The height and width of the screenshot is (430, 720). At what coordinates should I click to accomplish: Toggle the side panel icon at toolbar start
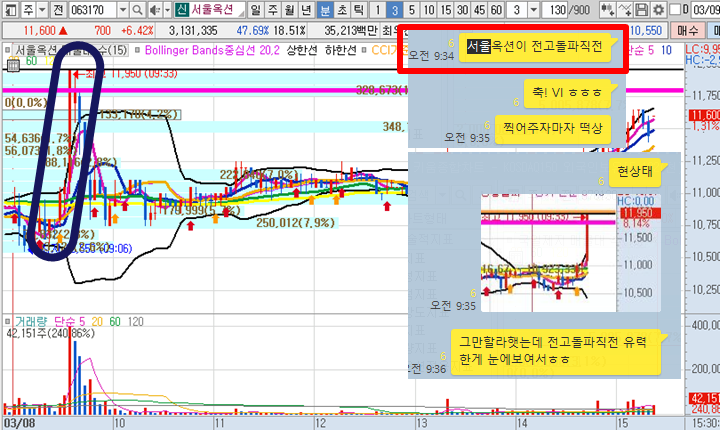(x=10, y=9)
